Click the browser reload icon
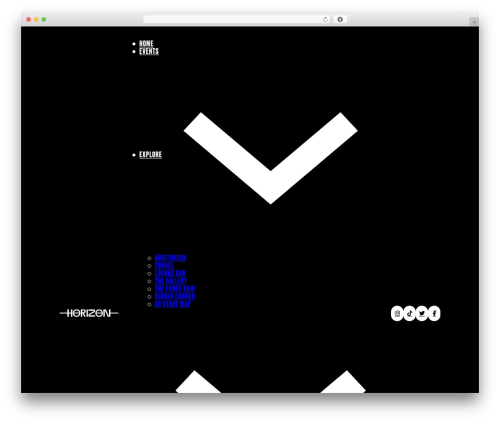 pyautogui.click(x=325, y=20)
